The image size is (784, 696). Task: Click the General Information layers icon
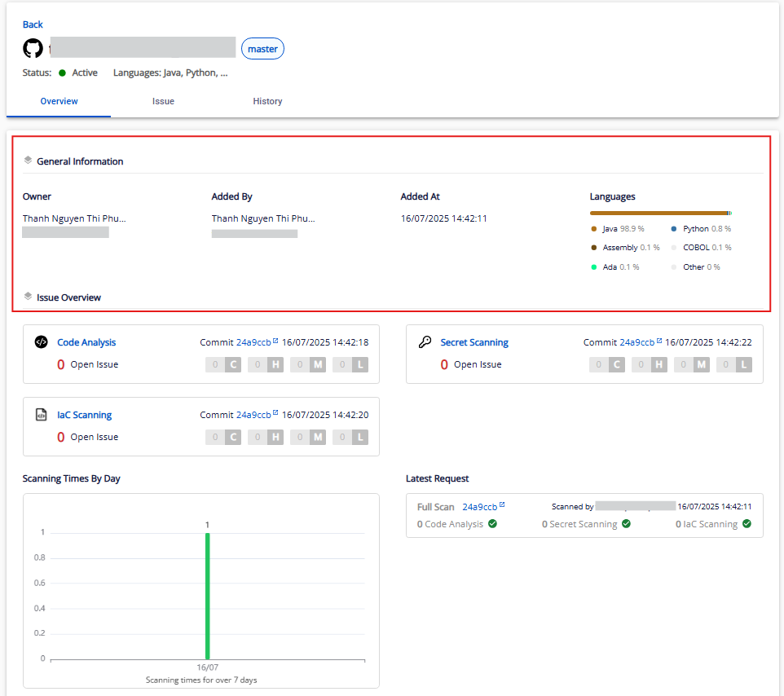(x=28, y=160)
